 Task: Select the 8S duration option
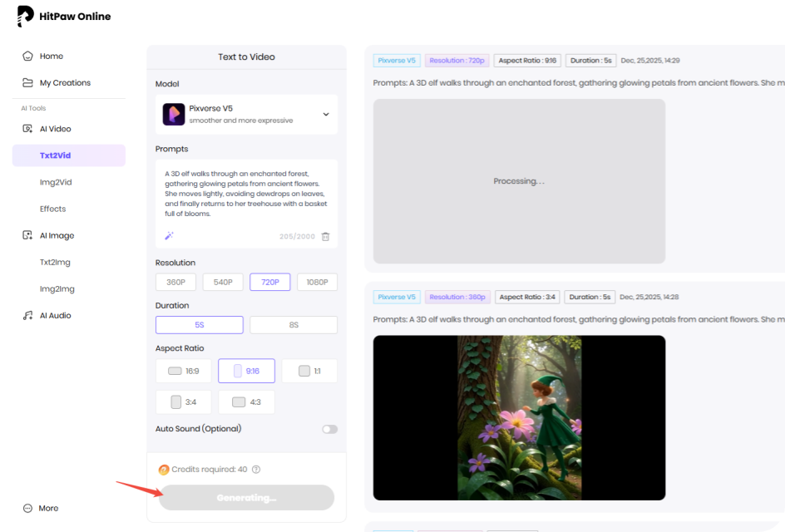(x=293, y=324)
